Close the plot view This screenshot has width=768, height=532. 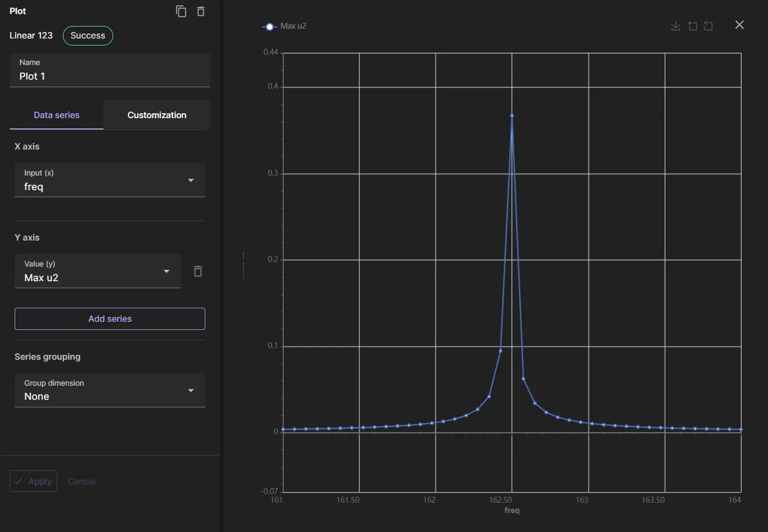739,25
